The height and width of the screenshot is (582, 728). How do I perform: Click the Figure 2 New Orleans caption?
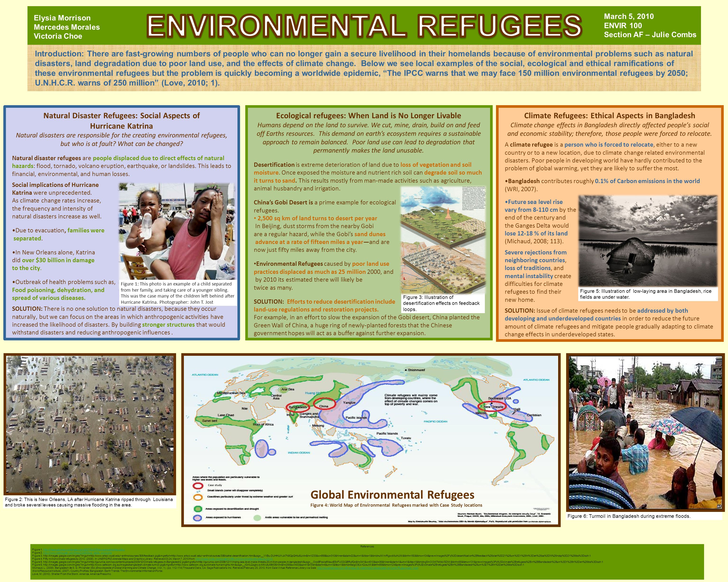tap(89, 502)
